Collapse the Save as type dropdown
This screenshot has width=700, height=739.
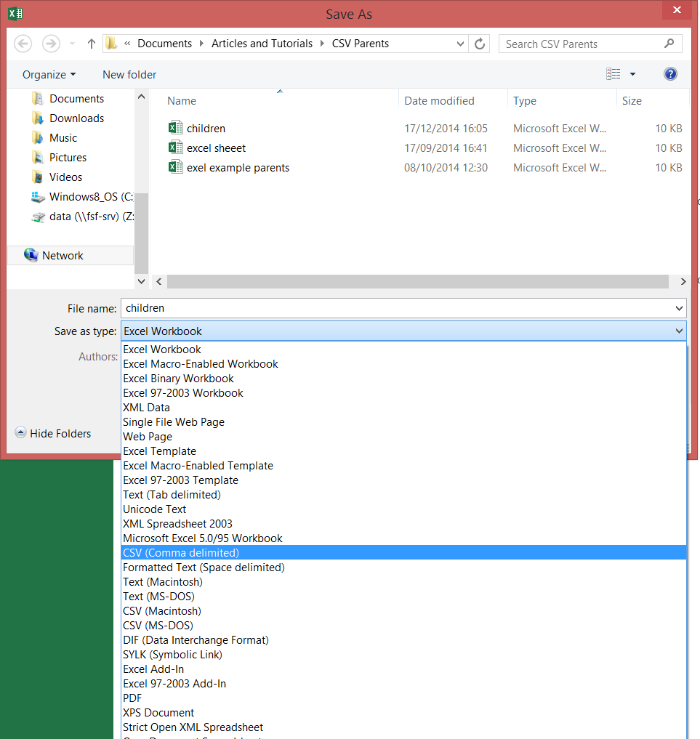click(x=679, y=331)
